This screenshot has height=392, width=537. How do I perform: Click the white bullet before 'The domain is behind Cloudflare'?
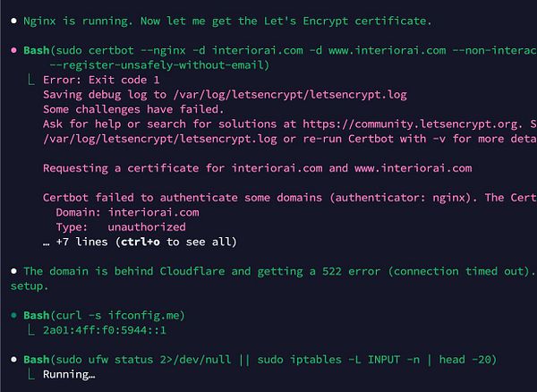(x=14, y=271)
